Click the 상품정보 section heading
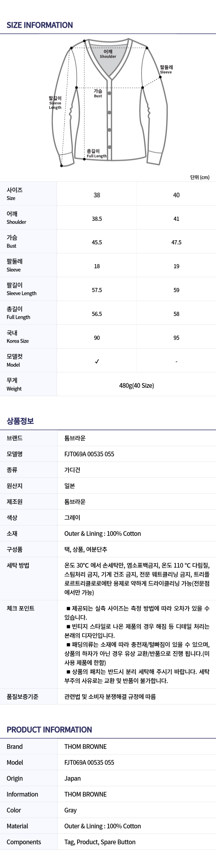The width and height of the screenshot is (216, 868). click(x=20, y=421)
